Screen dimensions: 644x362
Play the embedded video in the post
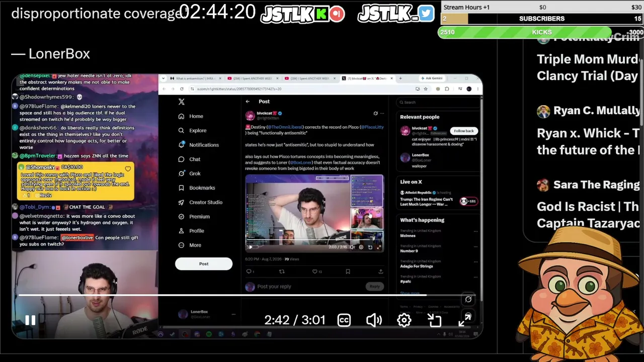tap(251, 247)
